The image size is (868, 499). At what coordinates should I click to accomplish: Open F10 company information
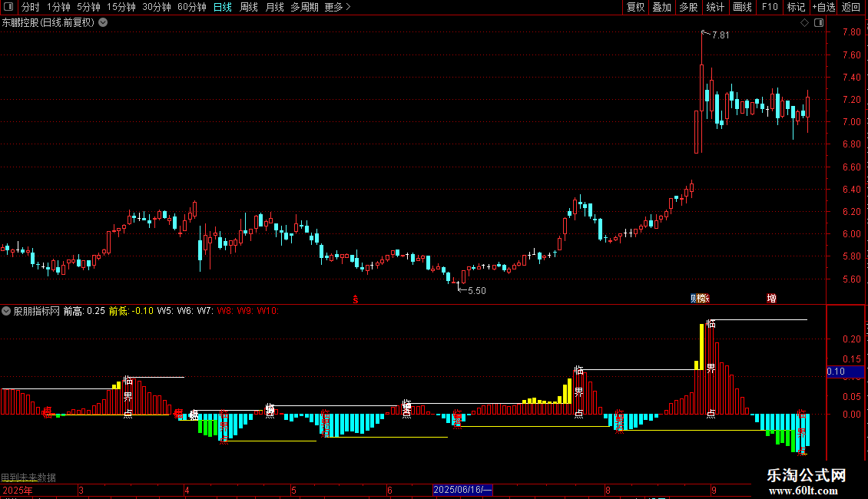click(770, 7)
